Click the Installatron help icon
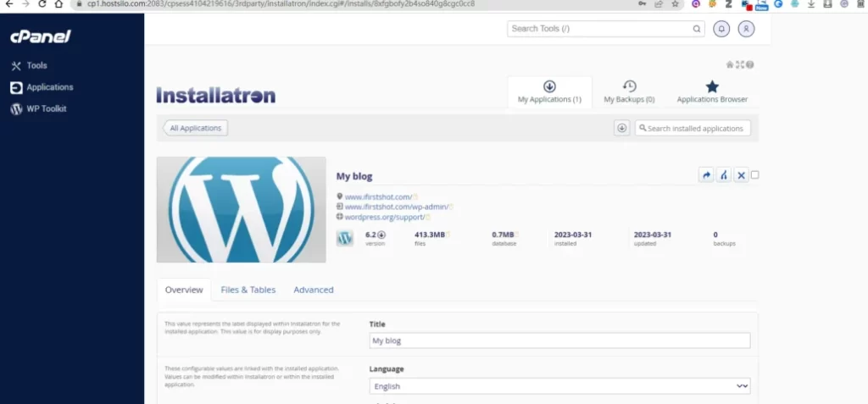Screen dimensions: 868x404 pos(749,64)
